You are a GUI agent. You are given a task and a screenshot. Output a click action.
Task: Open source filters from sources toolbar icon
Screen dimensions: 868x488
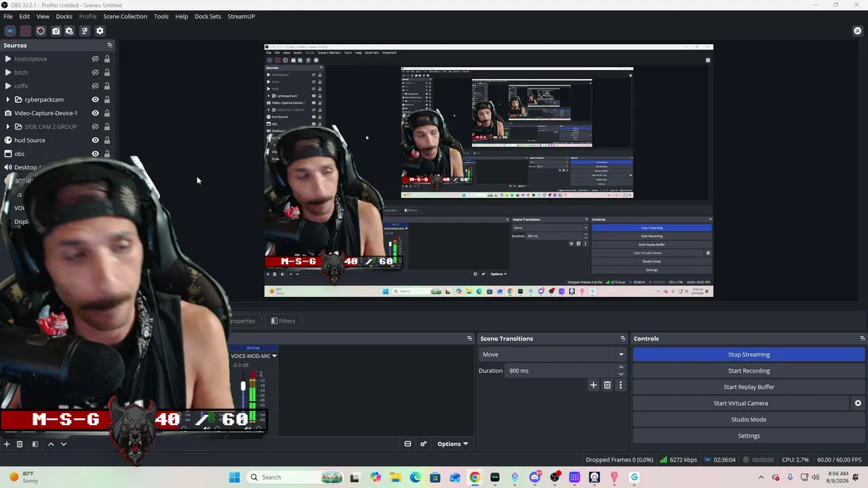[x=35, y=444]
